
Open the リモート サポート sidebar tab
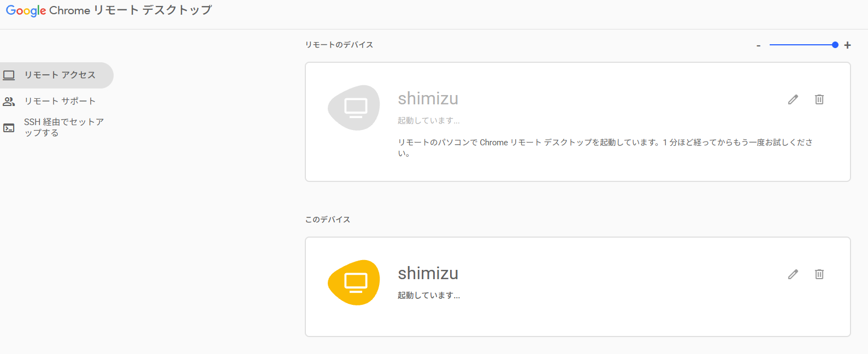tap(57, 102)
